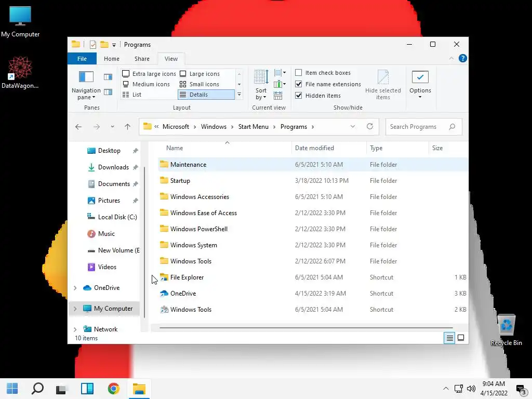532x399 pixels.
Task: Go up one folder level
Action: pyautogui.click(x=128, y=127)
